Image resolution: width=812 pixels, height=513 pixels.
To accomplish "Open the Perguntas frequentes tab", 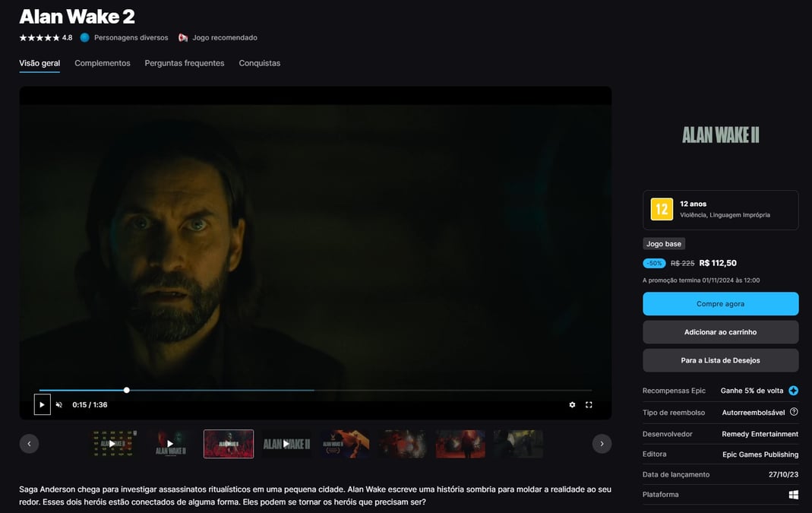I will 185,63.
